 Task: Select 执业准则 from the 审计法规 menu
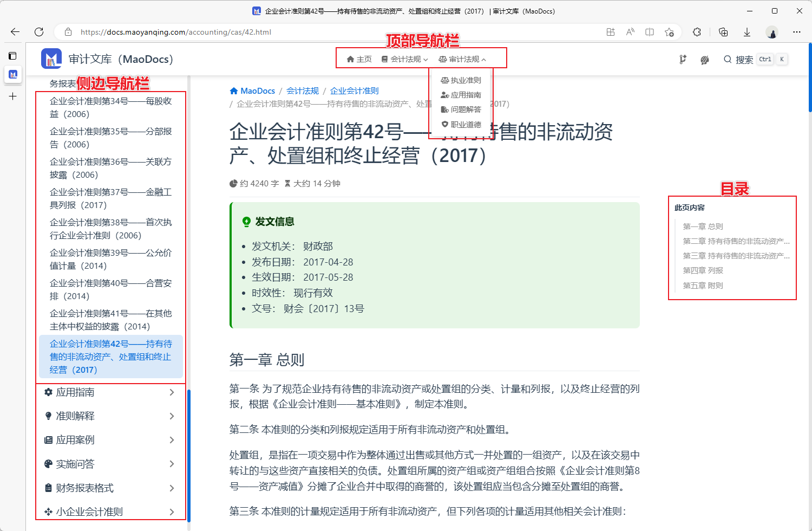461,80
